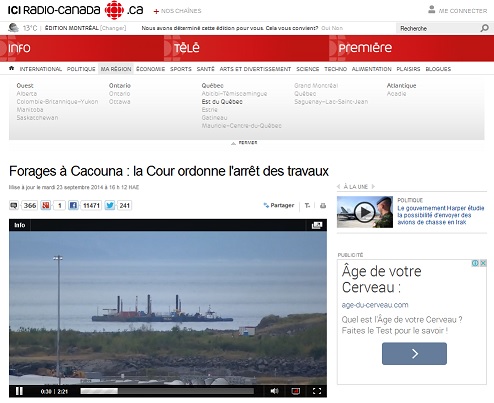Print the article with printer icon
The width and height of the screenshot is (494, 403).
pyautogui.click(x=323, y=206)
